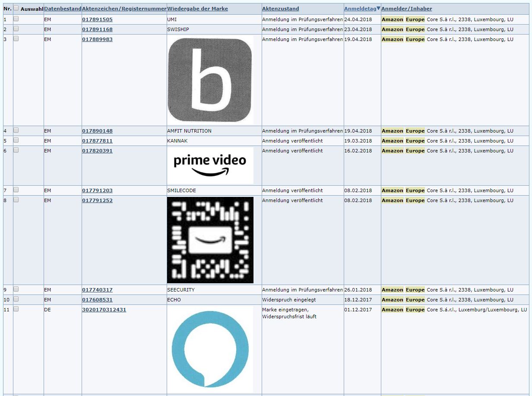Image resolution: width=532 pixels, height=396 pixels.
Task: Tick the KANNAK row checkbox
Action: tap(16, 140)
